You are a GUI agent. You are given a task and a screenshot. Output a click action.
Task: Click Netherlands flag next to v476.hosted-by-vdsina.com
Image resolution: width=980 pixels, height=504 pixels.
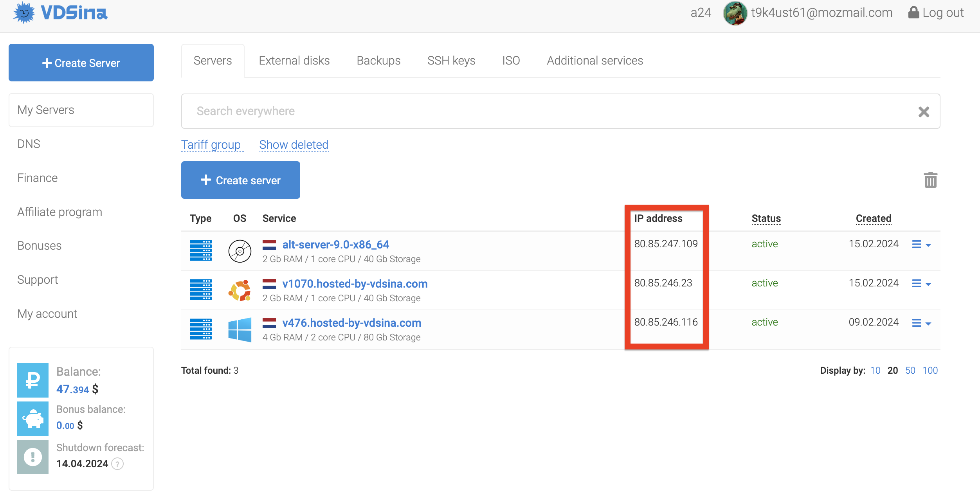(x=269, y=323)
